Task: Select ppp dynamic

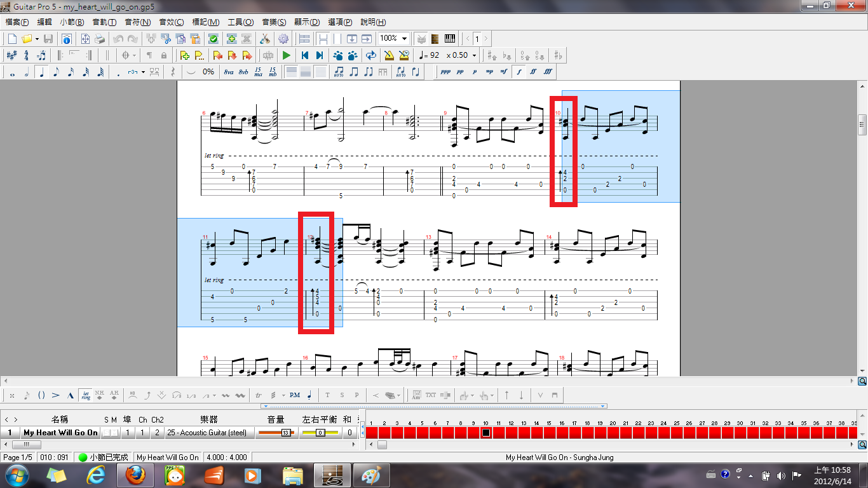Action: 445,72
